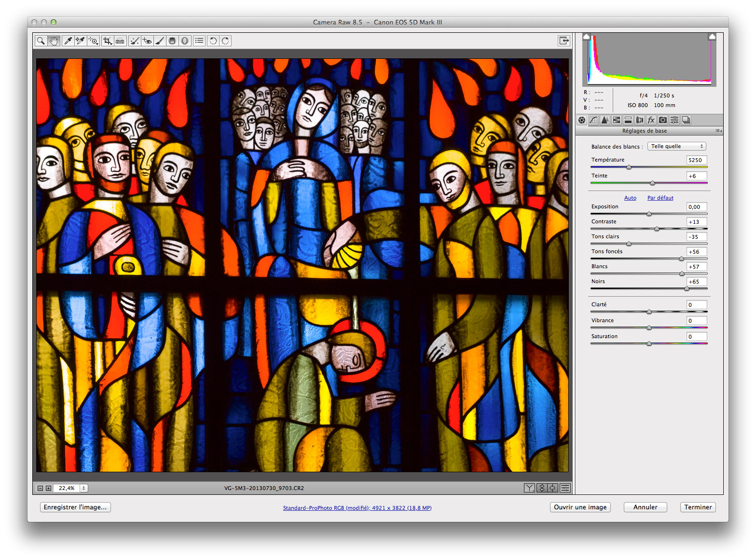Click the stained glass image preview
Screen dimensions: 756x560
pos(302,265)
